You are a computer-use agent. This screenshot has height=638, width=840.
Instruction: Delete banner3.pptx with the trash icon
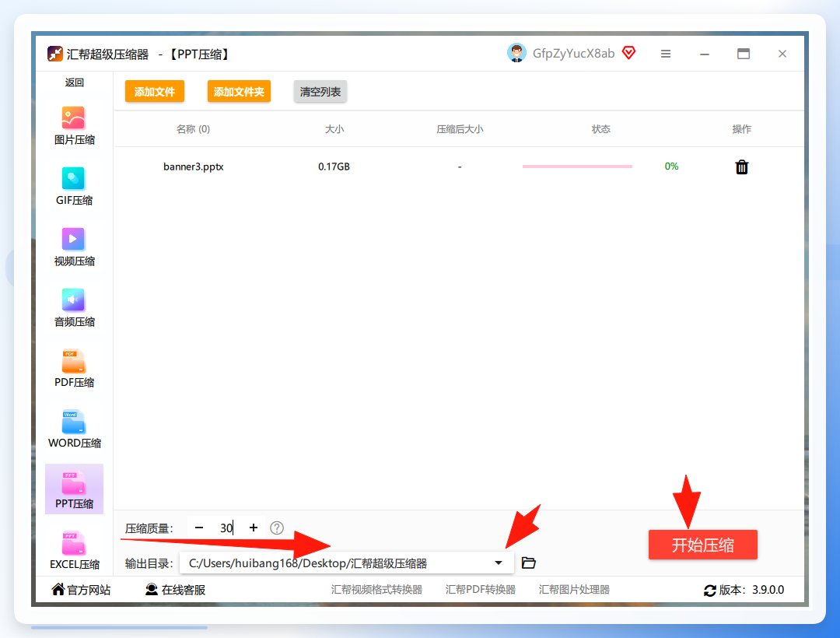point(741,167)
